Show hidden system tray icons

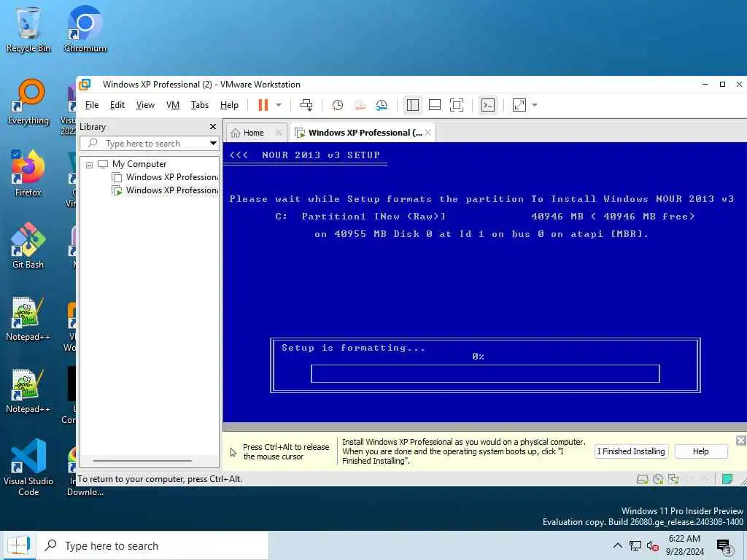617,545
